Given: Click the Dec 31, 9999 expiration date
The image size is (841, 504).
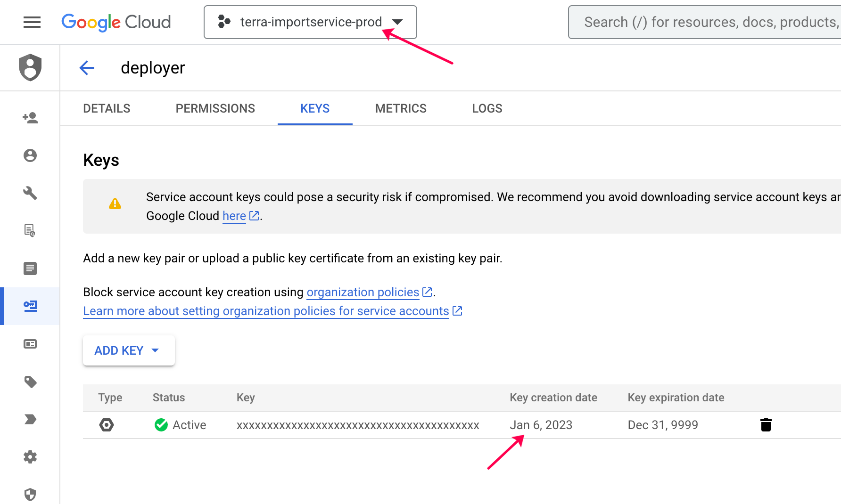Looking at the screenshot, I should 663,425.
